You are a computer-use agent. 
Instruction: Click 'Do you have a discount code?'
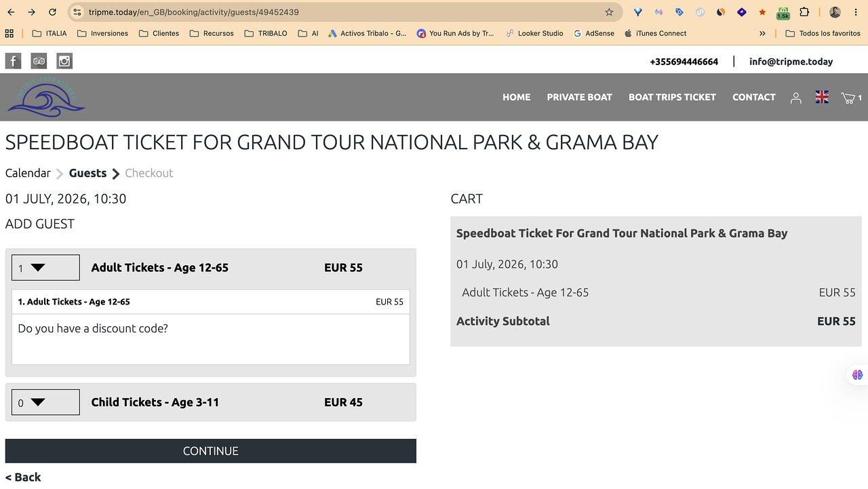pyautogui.click(x=93, y=328)
